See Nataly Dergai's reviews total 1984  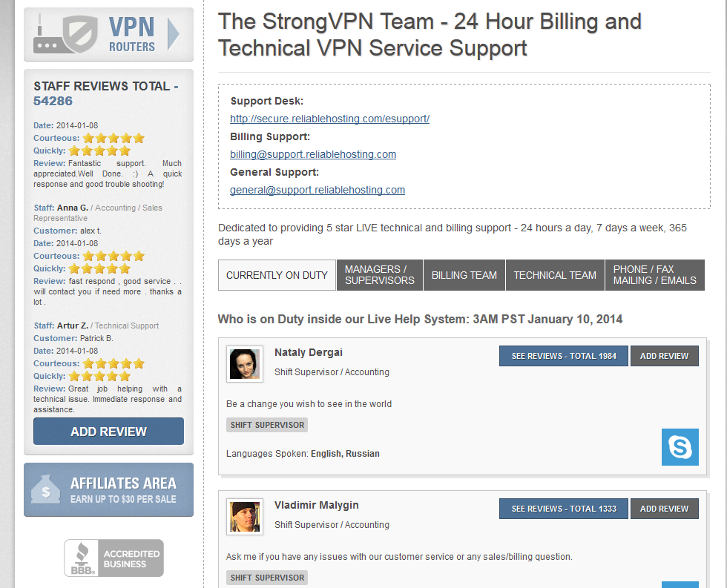pos(564,356)
